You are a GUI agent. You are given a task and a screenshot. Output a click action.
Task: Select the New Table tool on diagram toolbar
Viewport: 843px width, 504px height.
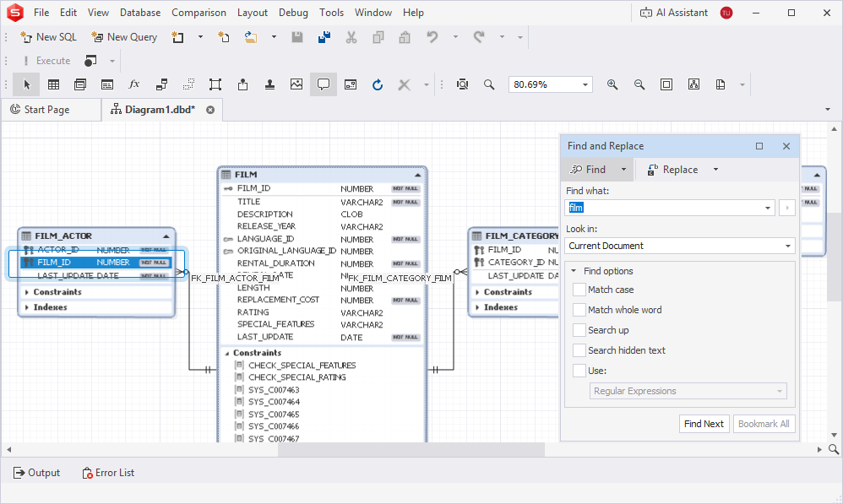tap(53, 84)
